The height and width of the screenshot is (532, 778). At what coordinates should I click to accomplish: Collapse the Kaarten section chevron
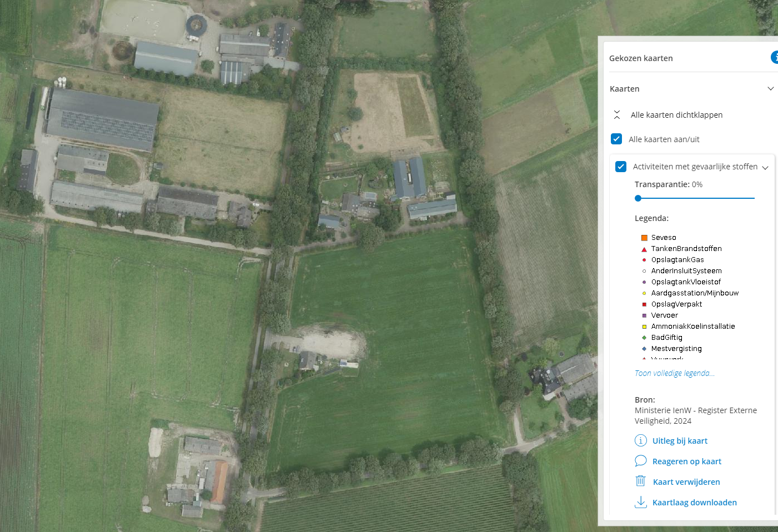coord(771,89)
